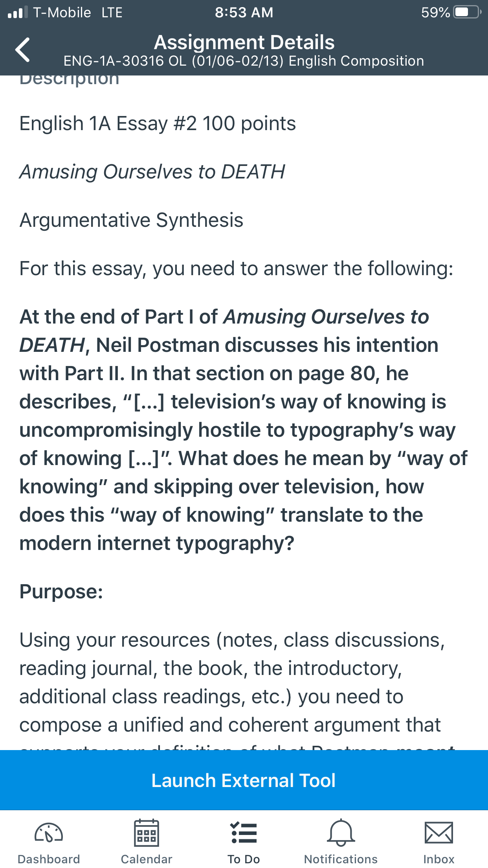Viewport: 488px width, 868px height.
Task: Open the Dashboard tab icon
Action: point(49,832)
